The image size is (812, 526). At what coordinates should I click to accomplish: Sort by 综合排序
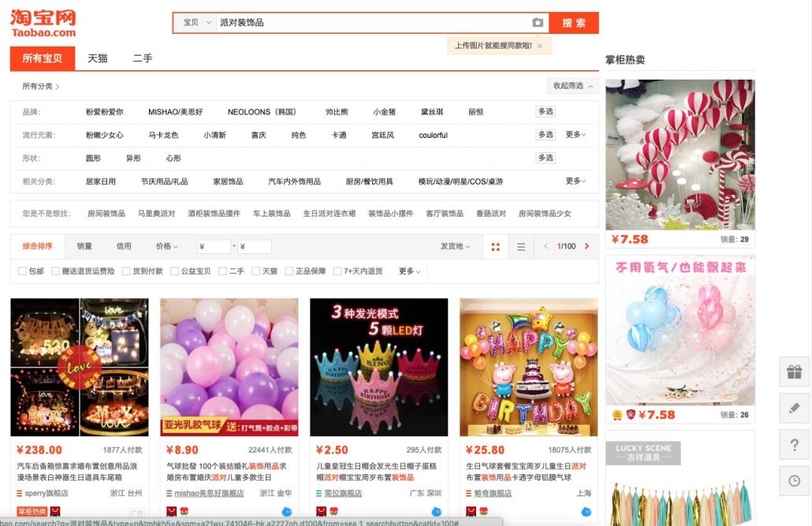click(x=37, y=246)
